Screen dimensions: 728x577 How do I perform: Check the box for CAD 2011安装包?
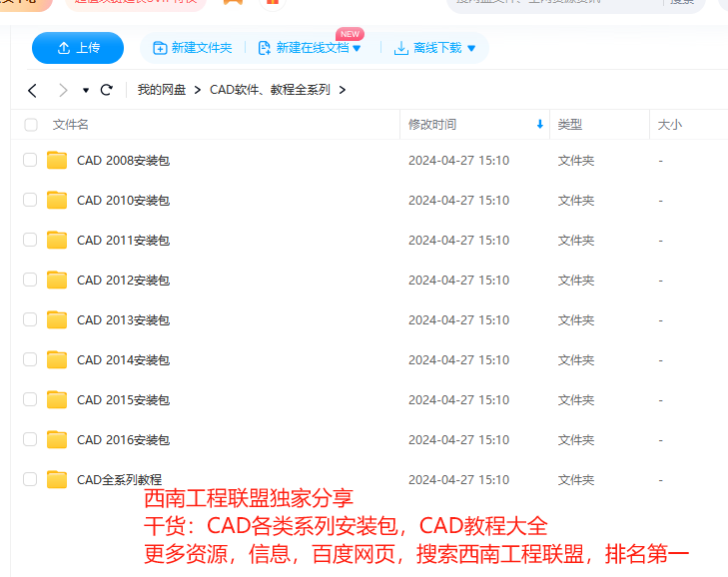tap(30, 240)
